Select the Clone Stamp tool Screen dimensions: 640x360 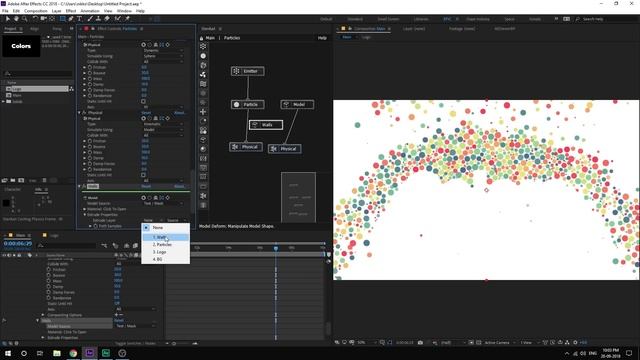pos(98,19)
